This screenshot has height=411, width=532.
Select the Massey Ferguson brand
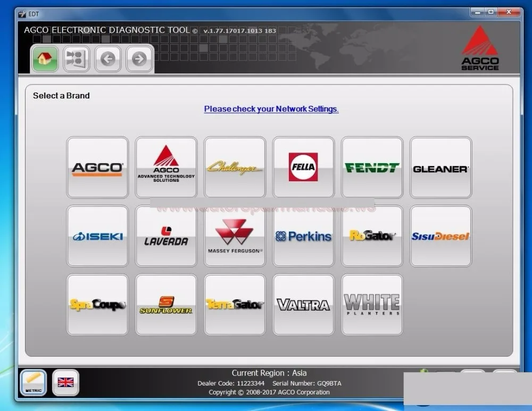(235, 236)
